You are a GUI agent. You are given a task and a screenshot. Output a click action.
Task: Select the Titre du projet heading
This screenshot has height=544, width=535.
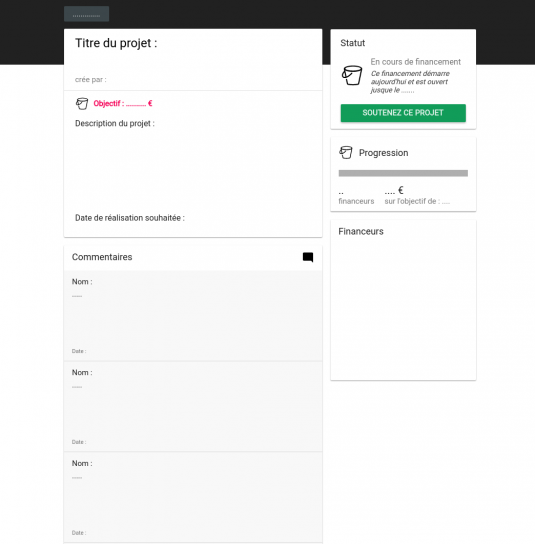(116, 43)
